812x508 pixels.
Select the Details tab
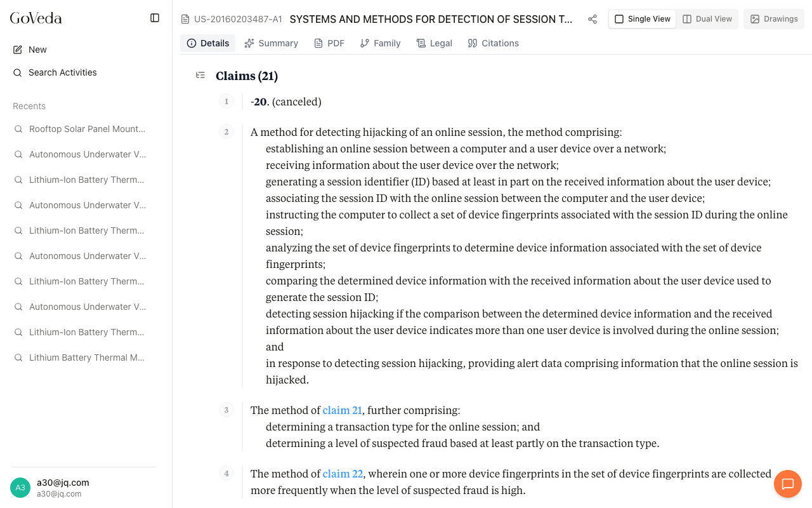point(208,43)
